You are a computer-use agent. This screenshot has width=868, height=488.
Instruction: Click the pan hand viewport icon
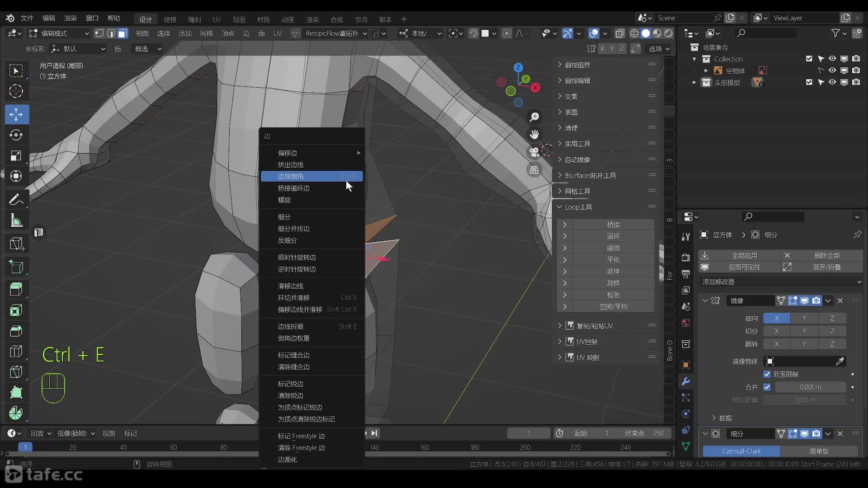(x=534, y=135)
